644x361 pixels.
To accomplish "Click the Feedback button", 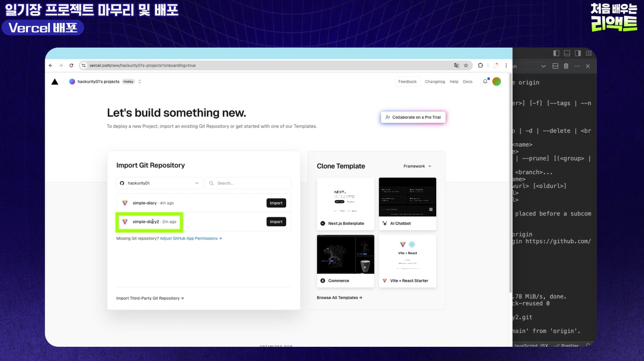I will [x=407, y=81].
